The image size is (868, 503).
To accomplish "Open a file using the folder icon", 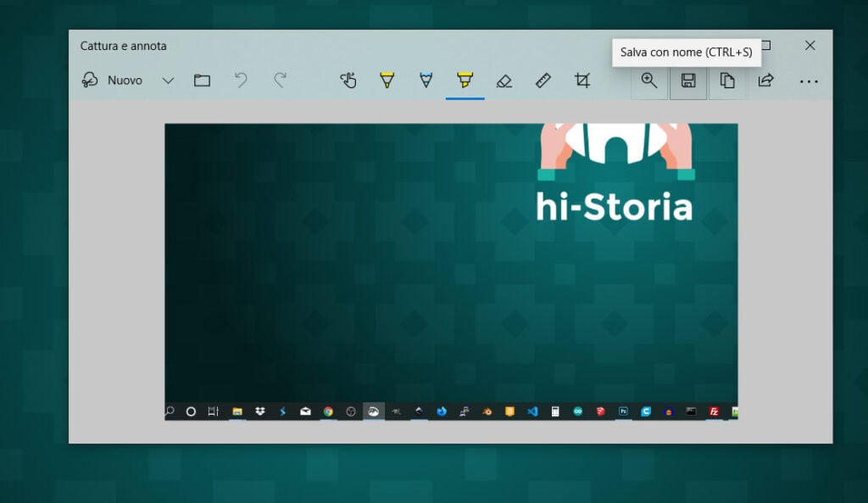I will coord(202,81).
